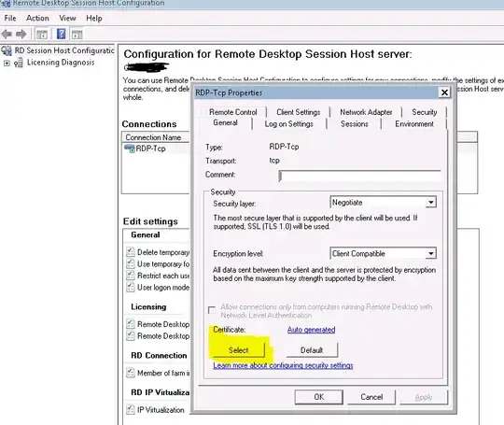Click the Restrict each user setting row
The height and width of the screenshot is (425, 504).
point(158,276)
